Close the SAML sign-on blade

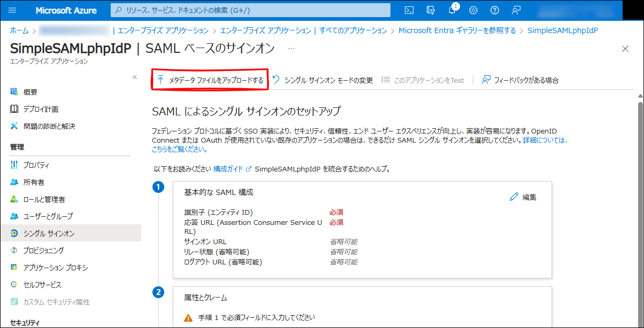625,49
